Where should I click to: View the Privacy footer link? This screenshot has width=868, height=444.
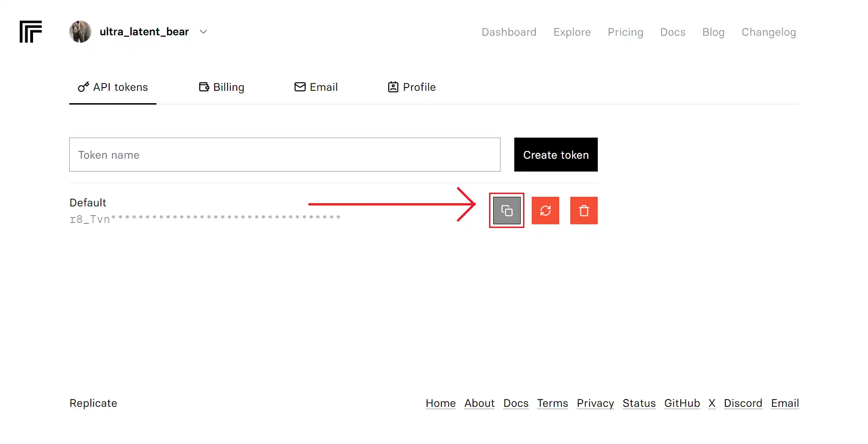click(595, 403)
